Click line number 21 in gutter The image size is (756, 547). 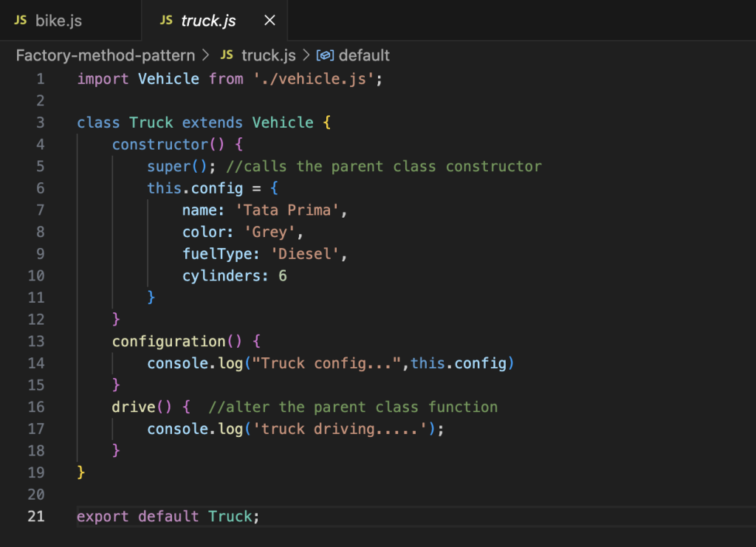36,517
